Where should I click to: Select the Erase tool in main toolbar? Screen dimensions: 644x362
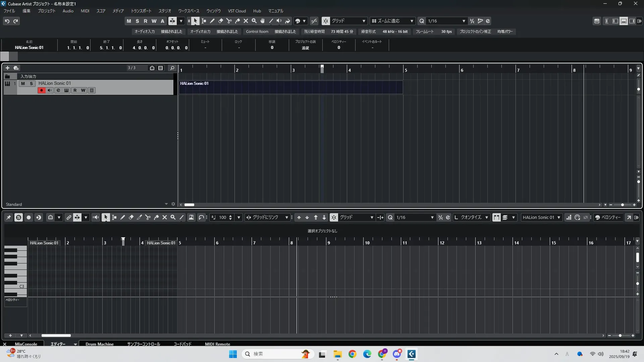pyautogui.click(x=221, y=21)
